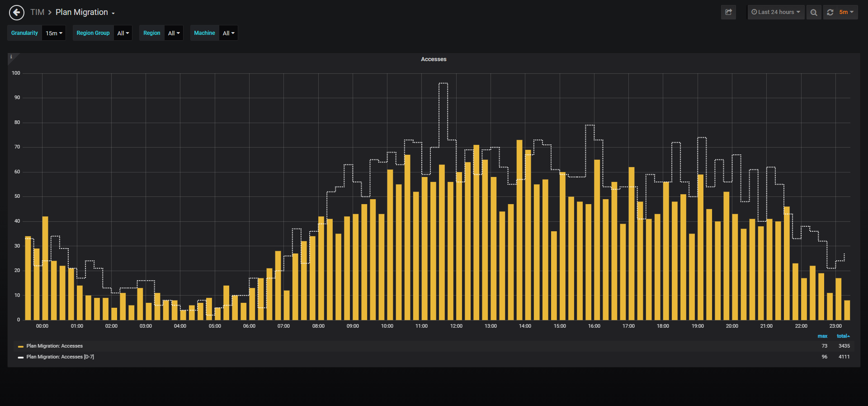
Task: Click the TIM breadcrumb link
Action: click(x=37, y=12)
